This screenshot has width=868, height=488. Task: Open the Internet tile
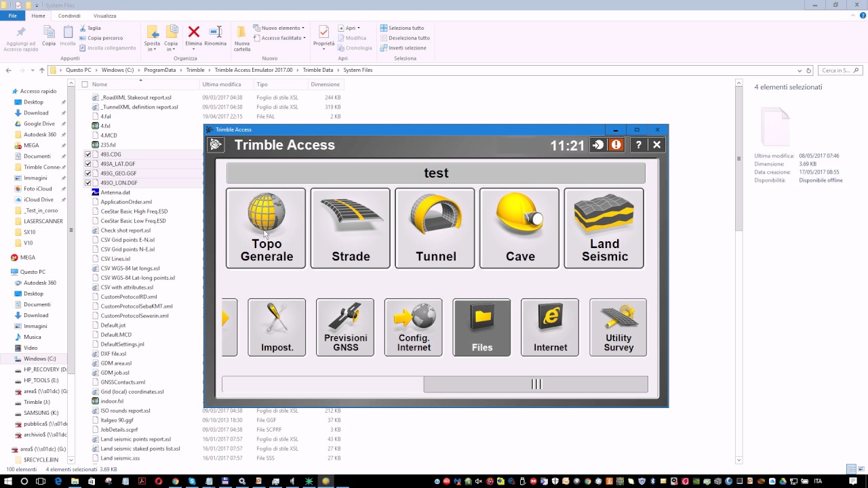pos(550,327)
